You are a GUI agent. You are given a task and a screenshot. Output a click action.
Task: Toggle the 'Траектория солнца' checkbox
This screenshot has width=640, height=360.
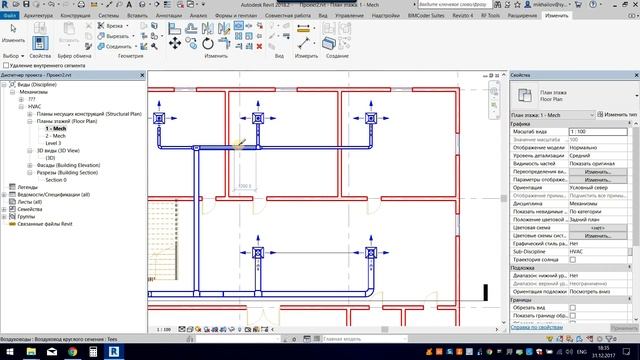[573, 260]
